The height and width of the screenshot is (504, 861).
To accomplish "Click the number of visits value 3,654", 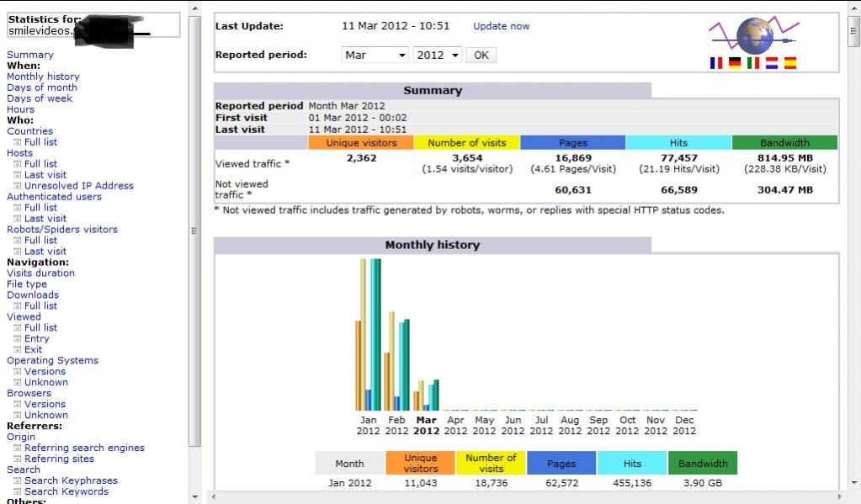I will click(x=467, y=158).
